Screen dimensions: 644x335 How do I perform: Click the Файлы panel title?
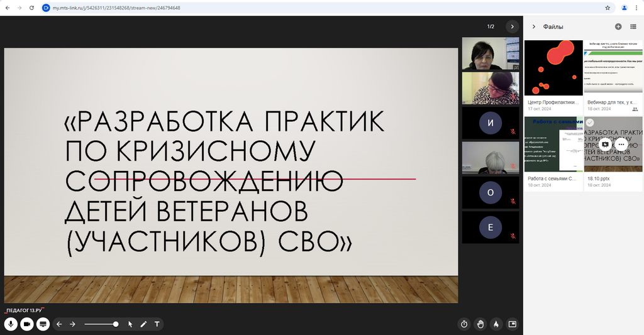[x=553, y=26]
